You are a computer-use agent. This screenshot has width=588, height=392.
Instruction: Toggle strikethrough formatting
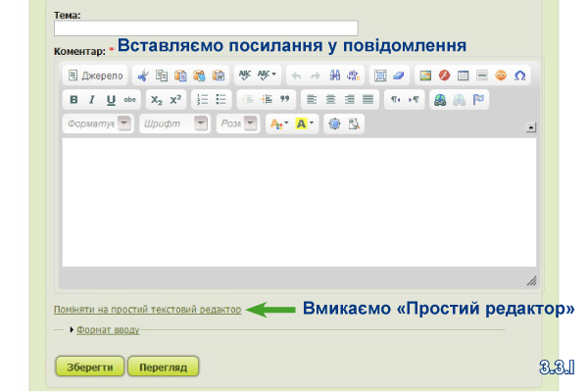[x=130, y=100]
